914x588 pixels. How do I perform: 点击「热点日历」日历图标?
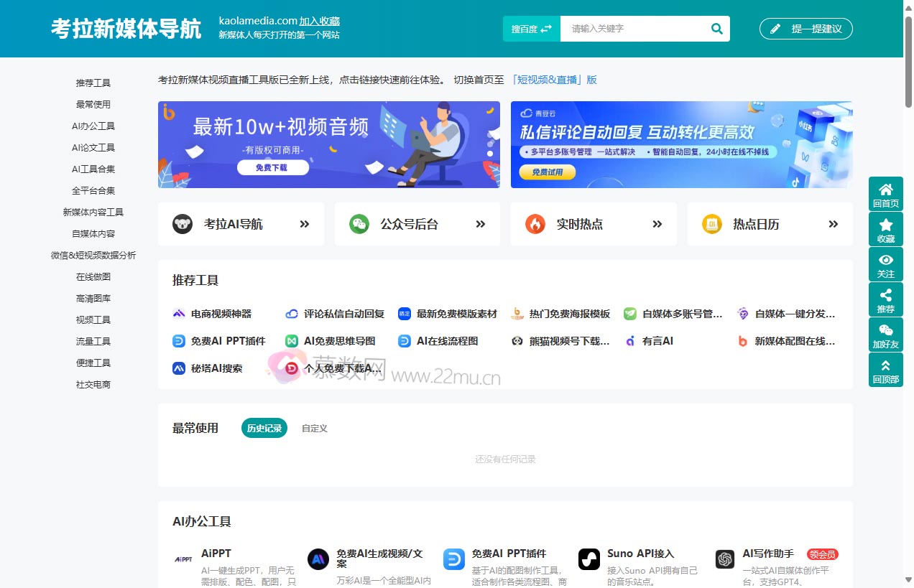[x=711, y=223]
